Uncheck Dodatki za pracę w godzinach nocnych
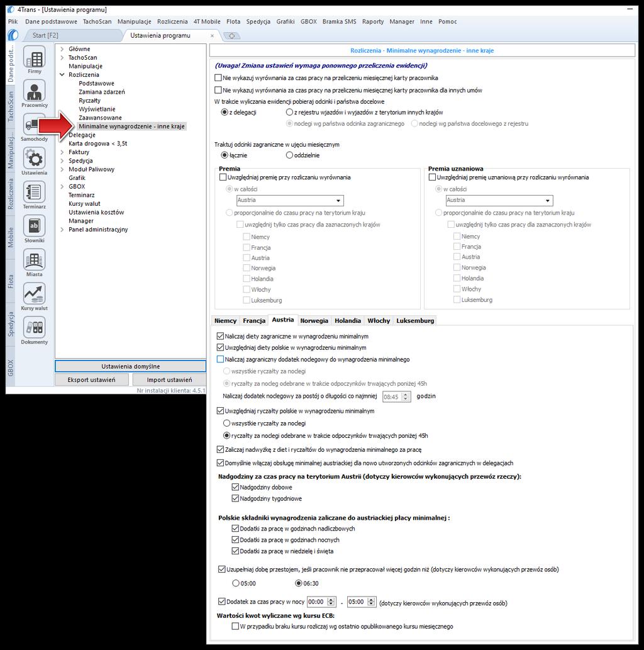 [x=235, y=540]
